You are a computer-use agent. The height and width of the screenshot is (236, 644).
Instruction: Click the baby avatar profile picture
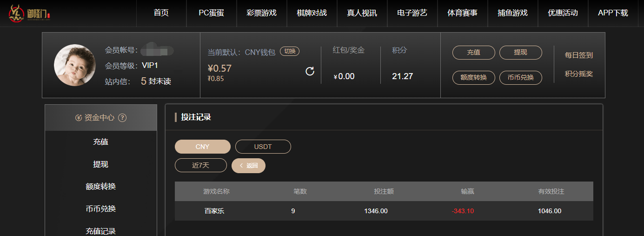tap(75, 65)
